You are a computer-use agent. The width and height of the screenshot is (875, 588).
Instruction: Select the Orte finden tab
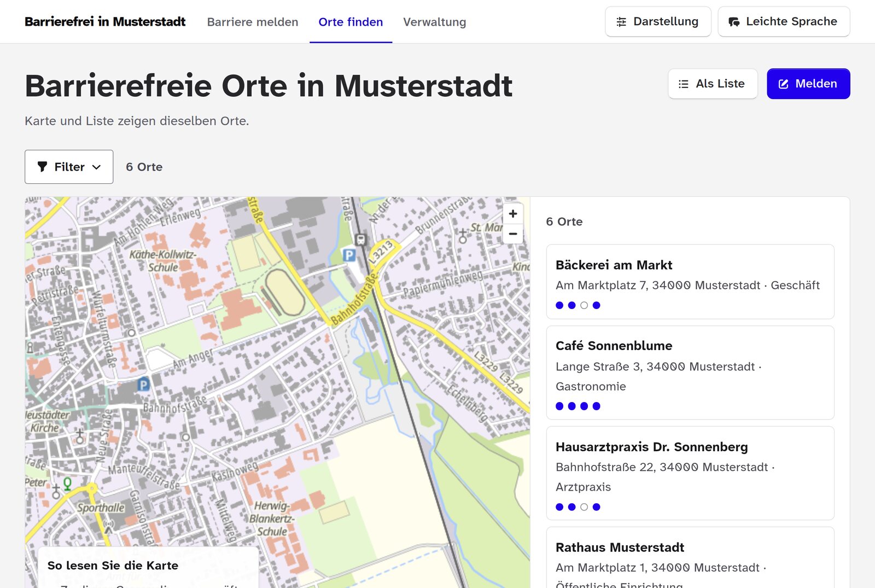(x=351, y=22)
